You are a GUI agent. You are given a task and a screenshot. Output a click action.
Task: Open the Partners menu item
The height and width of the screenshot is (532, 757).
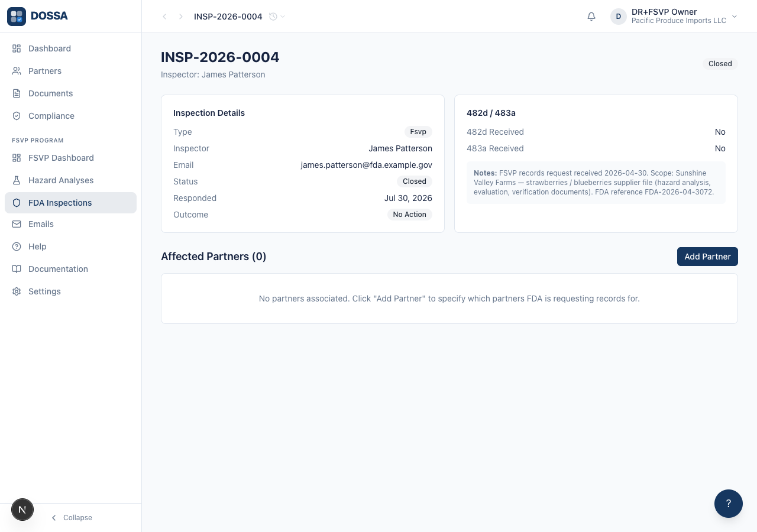pyautogui.click(x=70, y=71)
